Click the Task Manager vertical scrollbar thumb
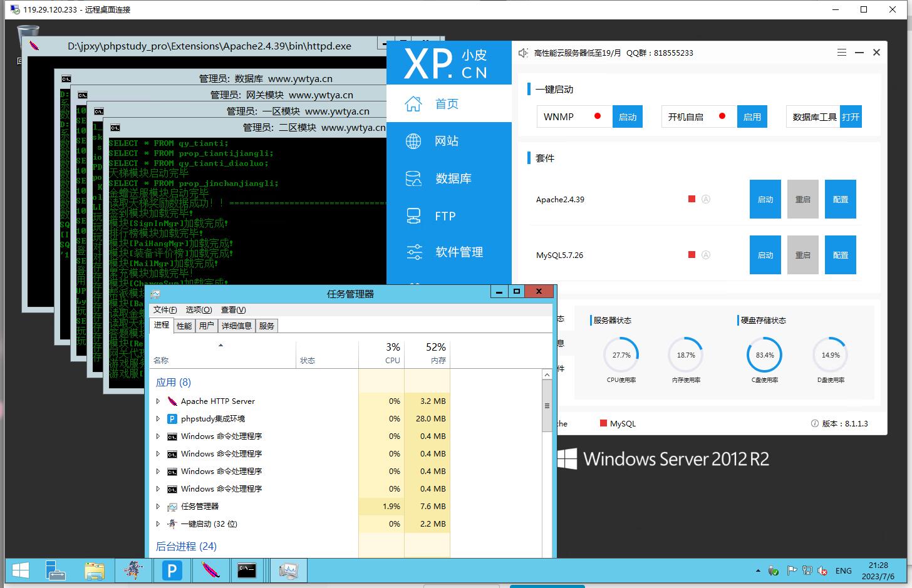912x588 pixels. pyautogui.click(x=547, y=406)
